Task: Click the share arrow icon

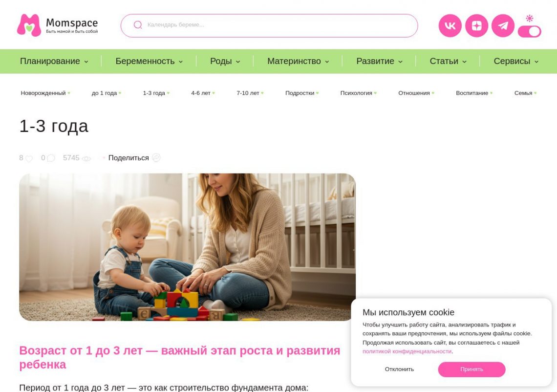Action: coord(156,157)
